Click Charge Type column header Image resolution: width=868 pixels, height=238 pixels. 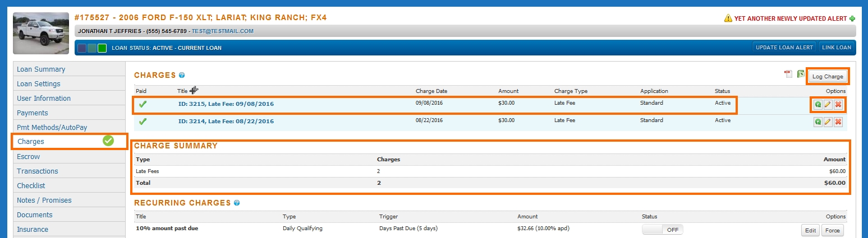(571, 91)
